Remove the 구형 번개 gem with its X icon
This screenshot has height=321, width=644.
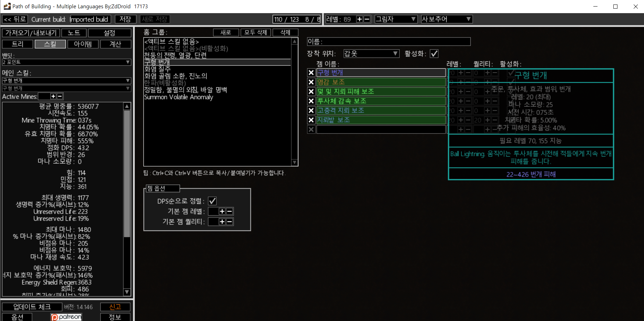coord(311,72)
